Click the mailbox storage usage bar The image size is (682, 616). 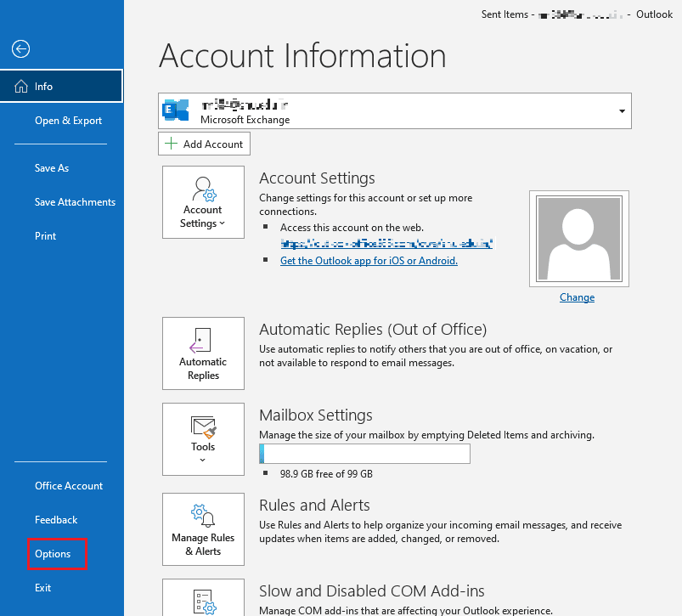click(x=364, y=453)
